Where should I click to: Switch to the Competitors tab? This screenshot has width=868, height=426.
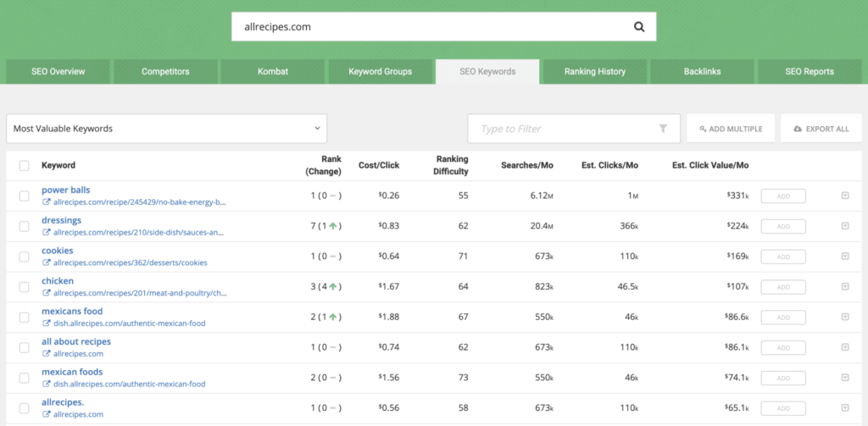coord(165,71)
